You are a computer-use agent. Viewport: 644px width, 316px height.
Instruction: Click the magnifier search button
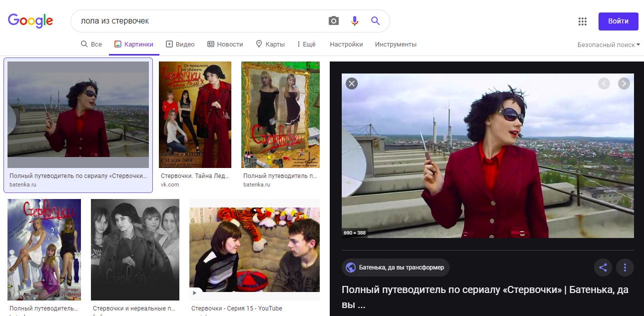click(375, 21)
